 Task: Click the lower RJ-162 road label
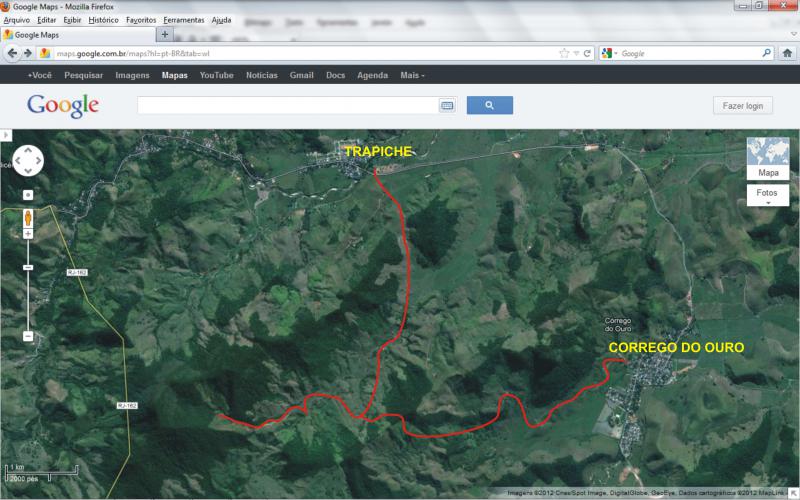(x=127, y=406)
